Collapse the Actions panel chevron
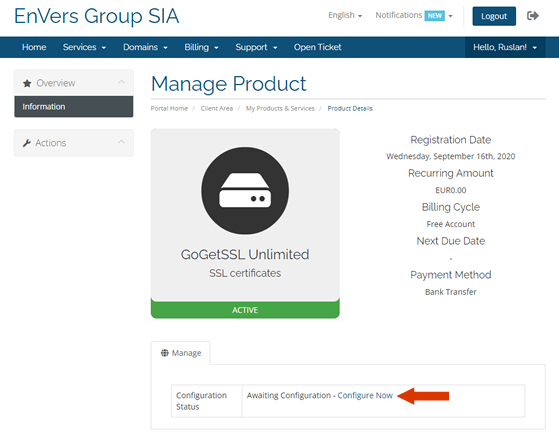Viewport: 559px width, 441px height. point(121,142)
